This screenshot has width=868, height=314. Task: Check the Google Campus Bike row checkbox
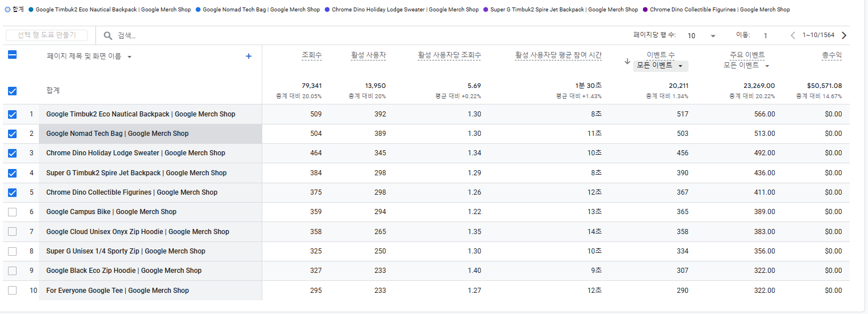(x=12, y=212)
